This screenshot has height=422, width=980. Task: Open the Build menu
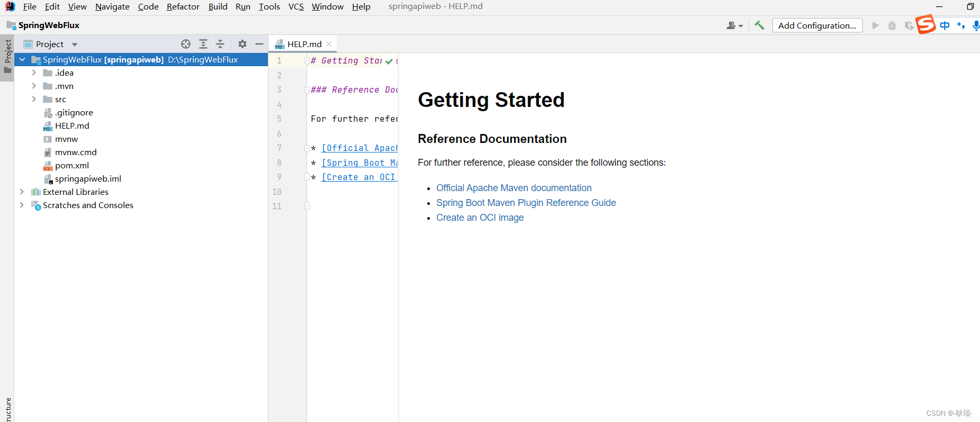click(218, 6)
